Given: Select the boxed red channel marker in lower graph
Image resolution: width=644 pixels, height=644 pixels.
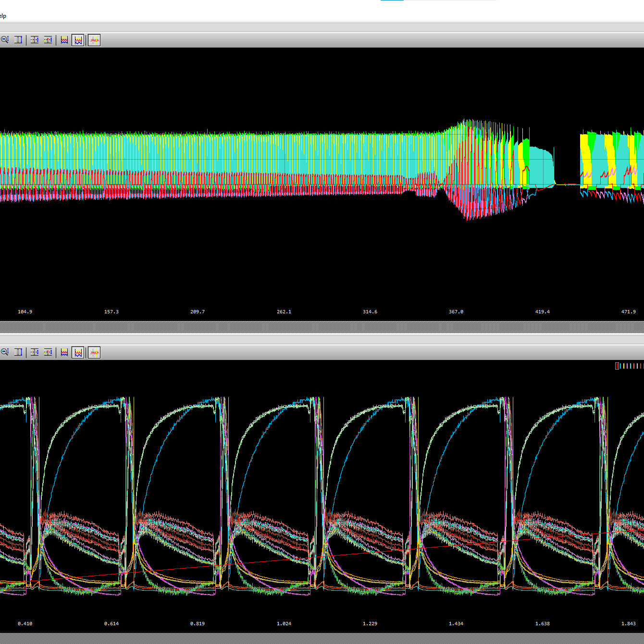Looking at the screenshot, I should (x=617, y=366).
